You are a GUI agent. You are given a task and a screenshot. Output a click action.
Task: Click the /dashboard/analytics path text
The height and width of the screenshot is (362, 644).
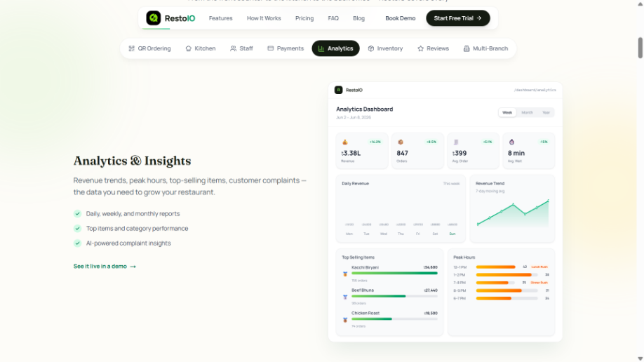(535, 90)
